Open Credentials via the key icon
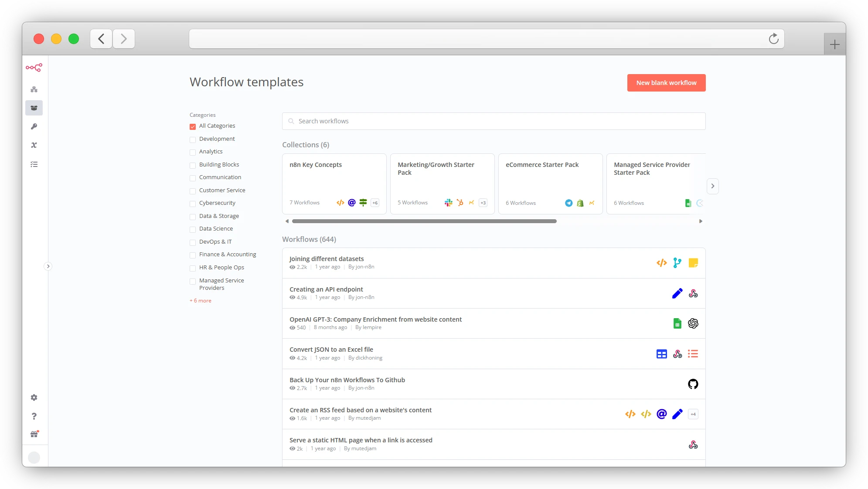The image size is (868, 489). [34, 126]
